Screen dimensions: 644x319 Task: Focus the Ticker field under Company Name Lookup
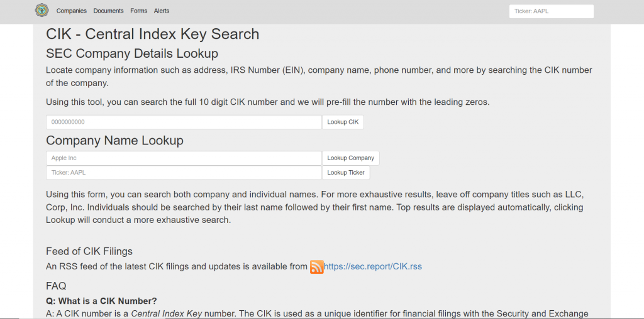click(184, 173)
